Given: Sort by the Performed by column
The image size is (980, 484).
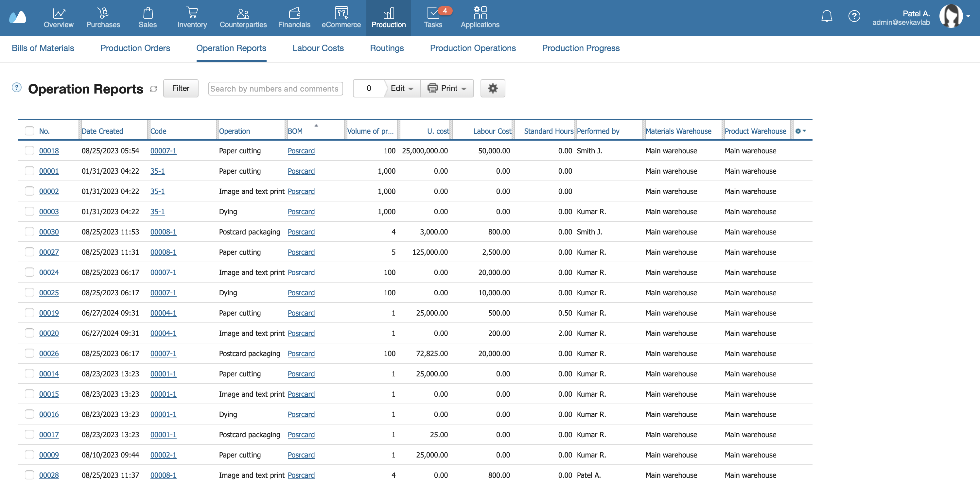Looking at the screenshot, I should click(598, 131).
